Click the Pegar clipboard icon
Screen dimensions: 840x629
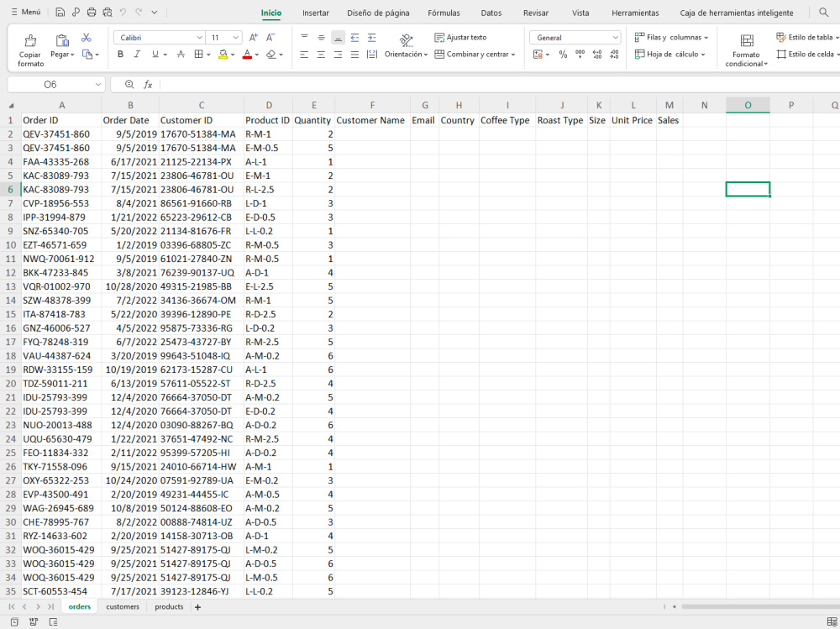tap(62, 40)
